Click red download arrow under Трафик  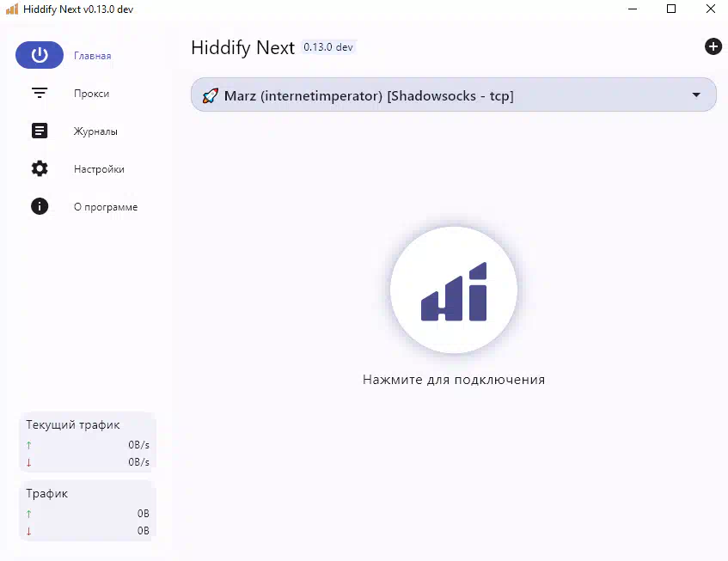[28, 531]
